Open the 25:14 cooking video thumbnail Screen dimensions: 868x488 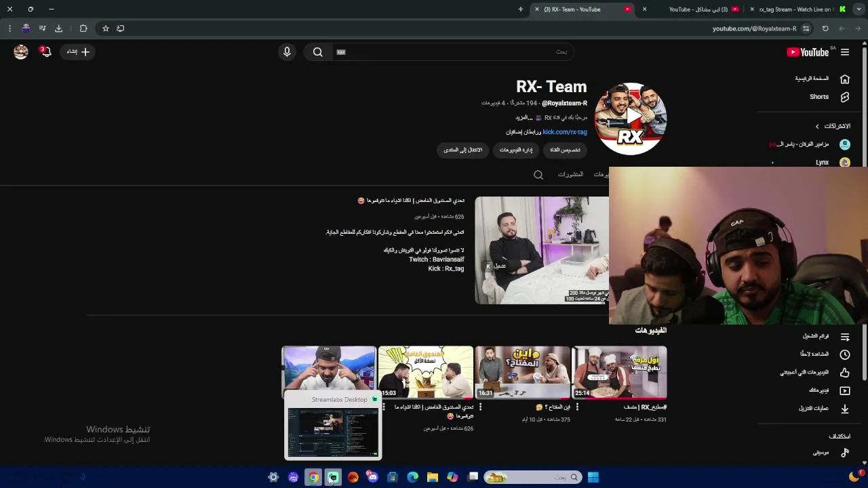pyautogui.click(x=619, y=372)
